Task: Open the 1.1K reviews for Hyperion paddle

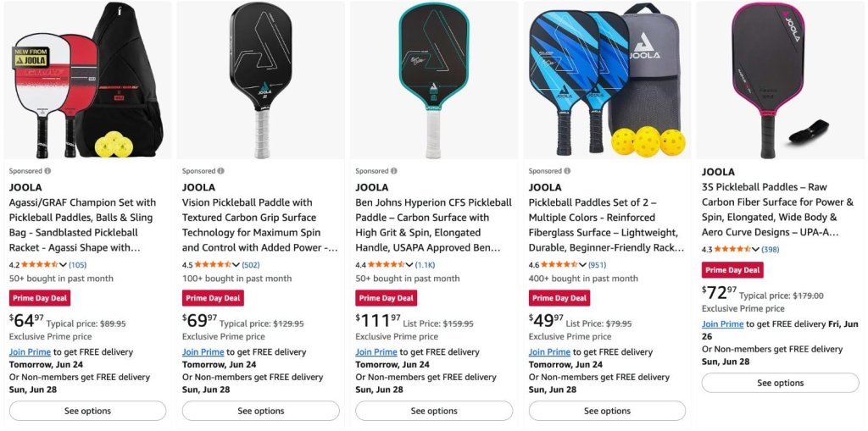Action: pos(426,265)
